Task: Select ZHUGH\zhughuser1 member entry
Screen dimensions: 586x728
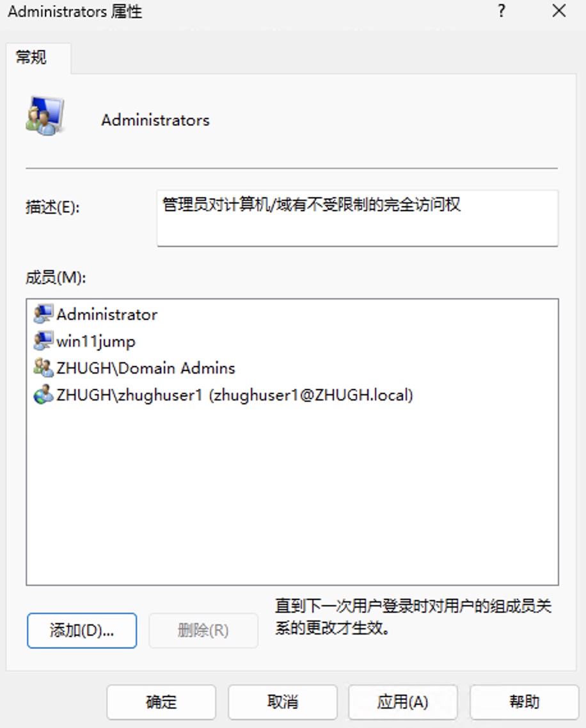Action: [x=235, y=395]
